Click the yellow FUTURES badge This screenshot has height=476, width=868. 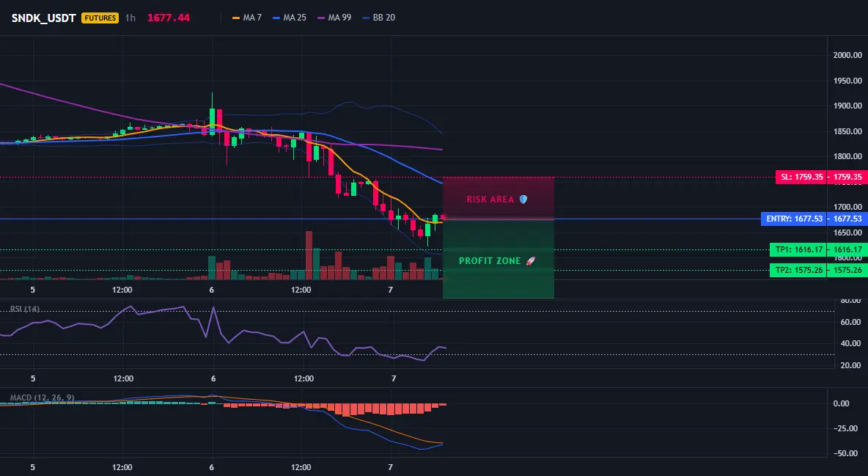tap(100, 18)
